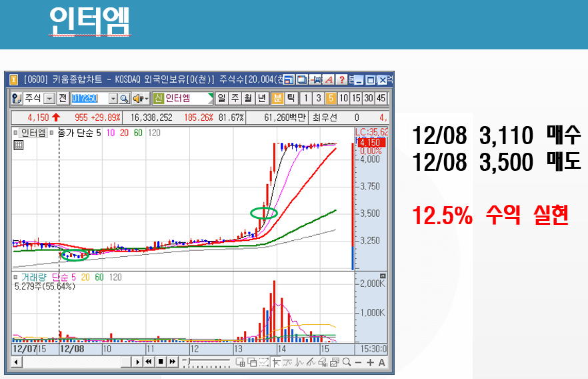588x379 pixels.
Task: Select the 1 minute interval button
Action: point(306,98)
